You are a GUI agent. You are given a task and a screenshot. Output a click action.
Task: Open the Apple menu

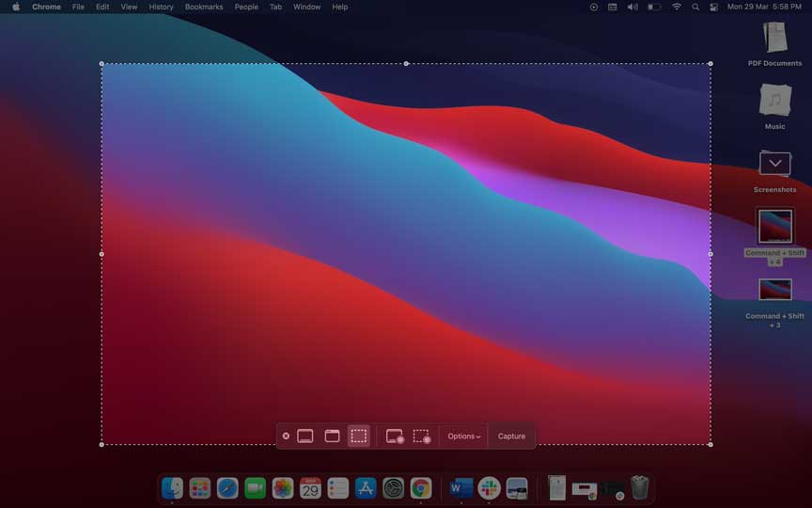(15, 7)
